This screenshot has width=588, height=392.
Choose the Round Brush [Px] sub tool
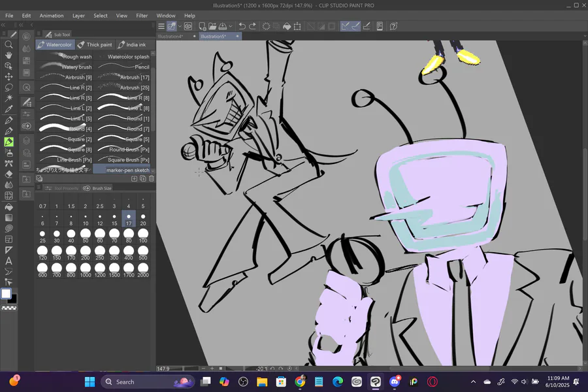[x=122, y=150]
